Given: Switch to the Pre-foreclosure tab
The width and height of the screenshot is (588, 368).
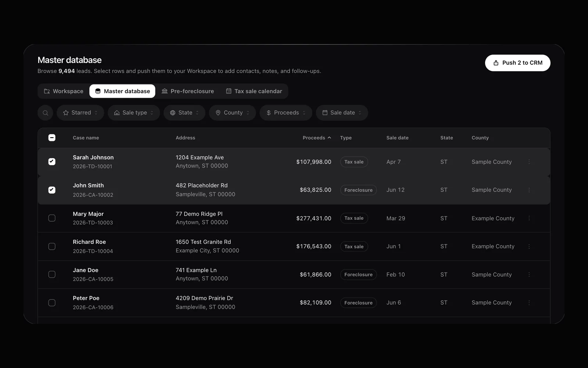Looking at the screenshot, I should [x=188, y=91].
